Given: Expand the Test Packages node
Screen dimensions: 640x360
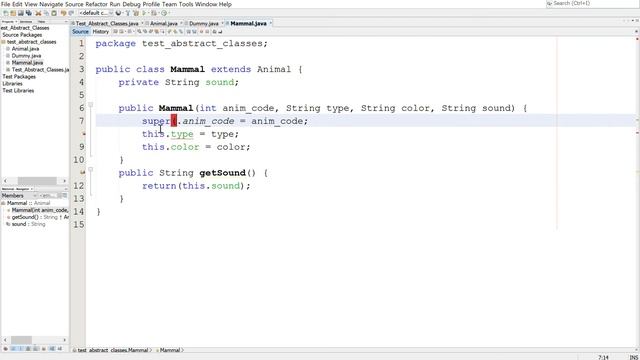Looking at the screenshot, I should [19, 76].
